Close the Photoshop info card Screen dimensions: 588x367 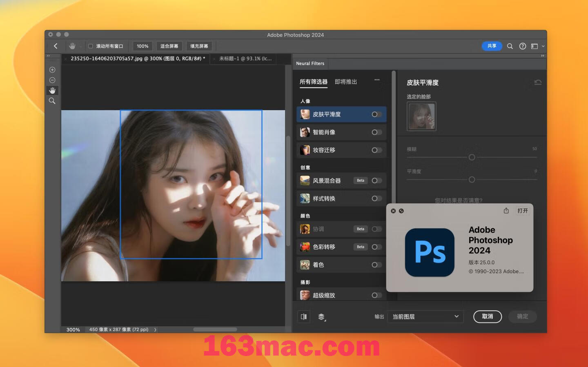pyautogui.click(x=393, y=211)
